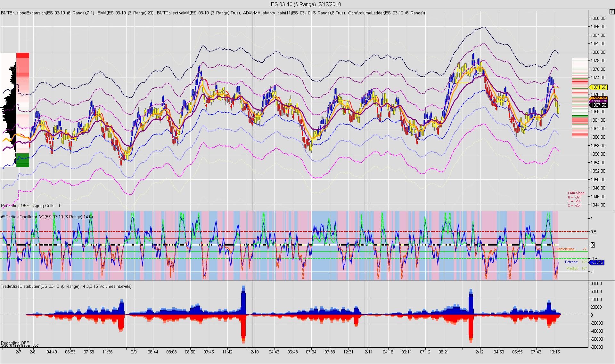This screenshot has height=364, width=615.
Task: Select the EMA 20 indicator label
Action: coord(126,13)
